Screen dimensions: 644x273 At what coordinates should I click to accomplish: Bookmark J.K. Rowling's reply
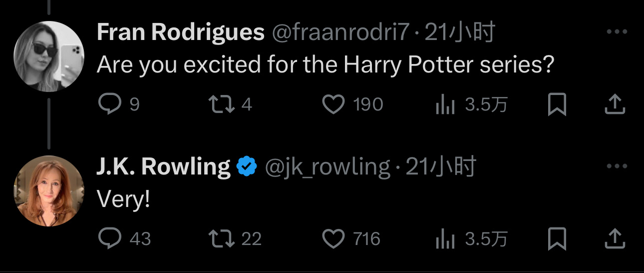[557, 238]
